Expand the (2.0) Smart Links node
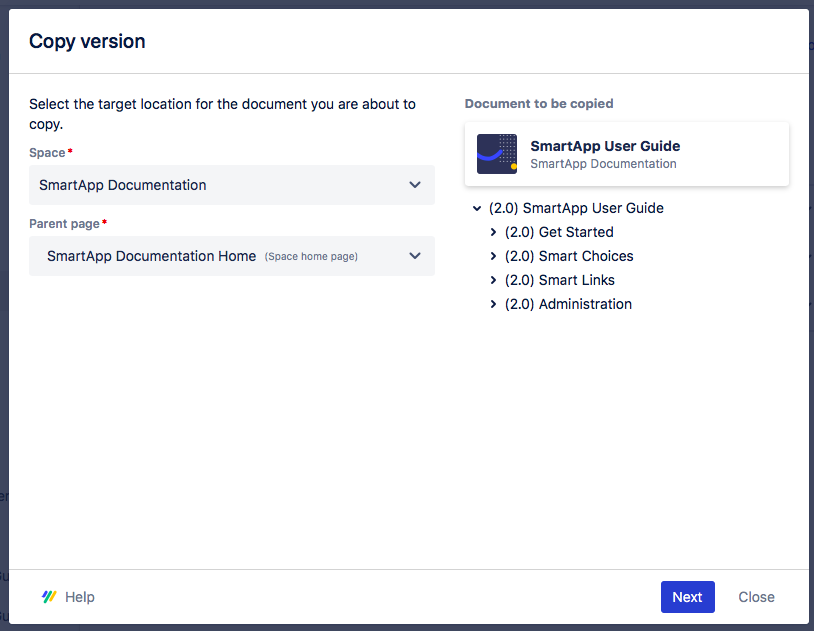This screenshot has width=814, height=631. 493,280
